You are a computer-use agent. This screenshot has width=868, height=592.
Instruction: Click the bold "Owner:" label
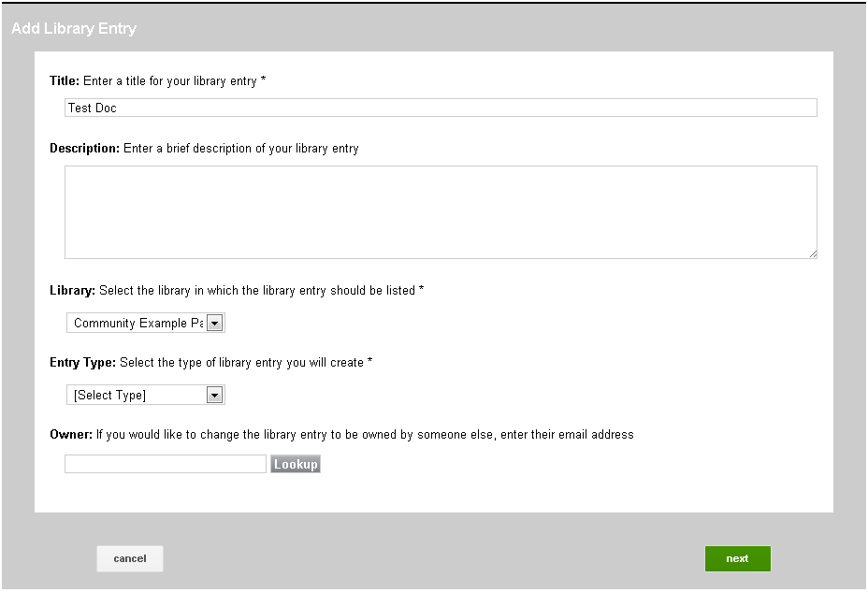pyautogui.click(x=71, y=434)
